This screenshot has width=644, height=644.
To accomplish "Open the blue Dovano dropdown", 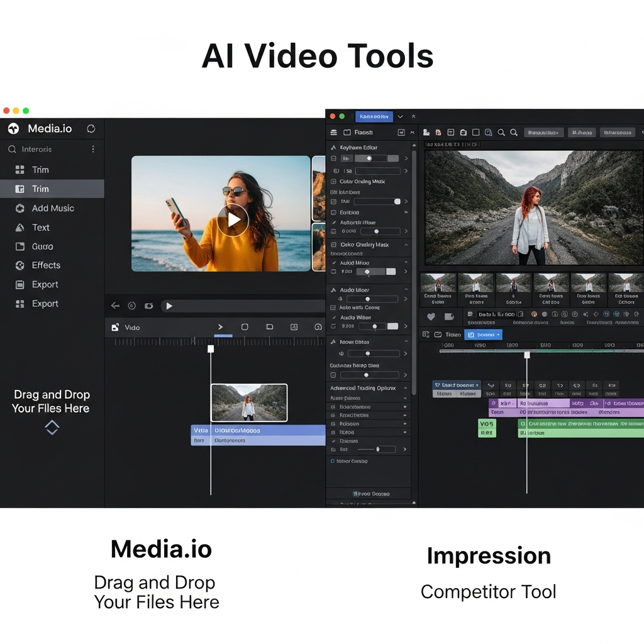I will [x=484, y=335].
